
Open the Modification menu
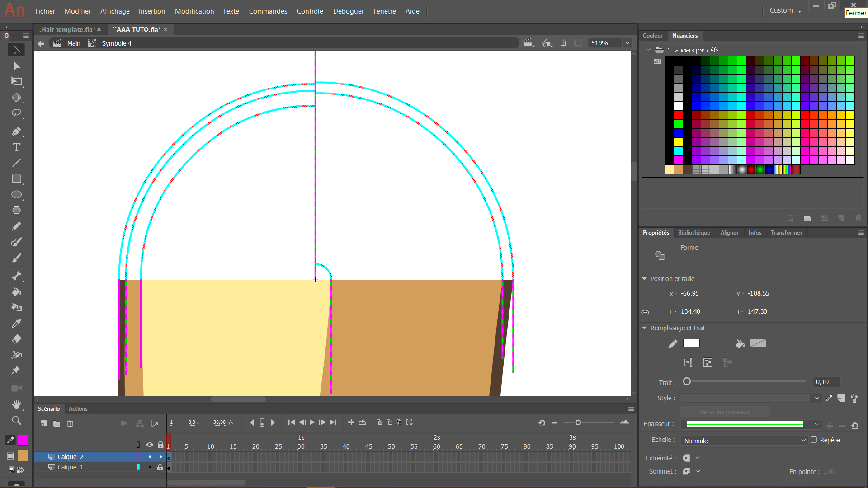point(194,11)
